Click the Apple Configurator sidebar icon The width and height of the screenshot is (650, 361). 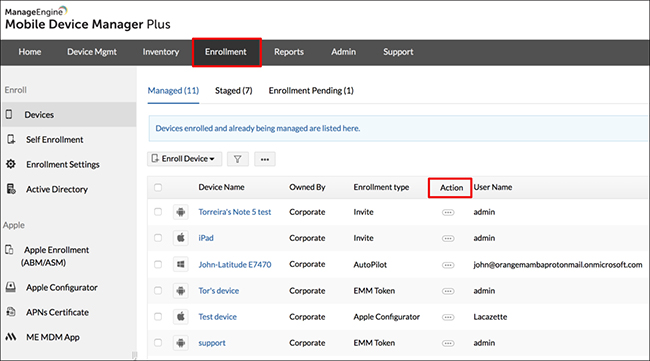pos(11,287)
